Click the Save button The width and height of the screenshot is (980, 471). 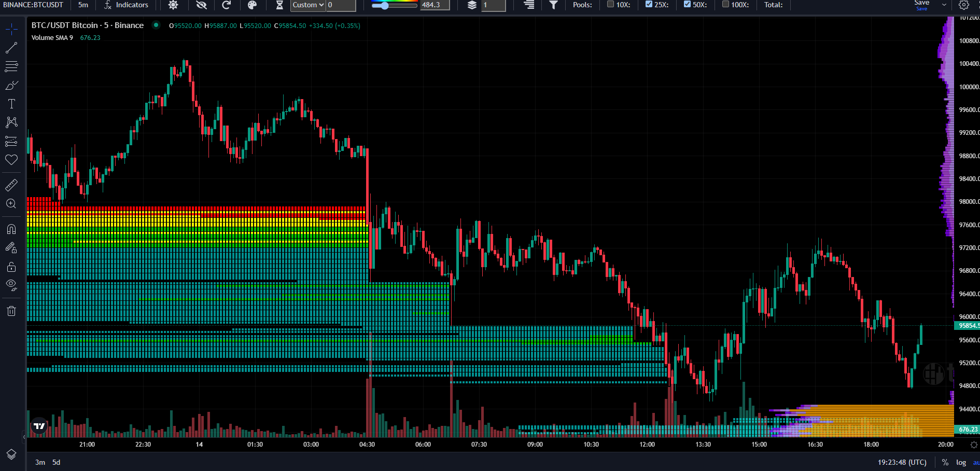[x=921, y=5]
